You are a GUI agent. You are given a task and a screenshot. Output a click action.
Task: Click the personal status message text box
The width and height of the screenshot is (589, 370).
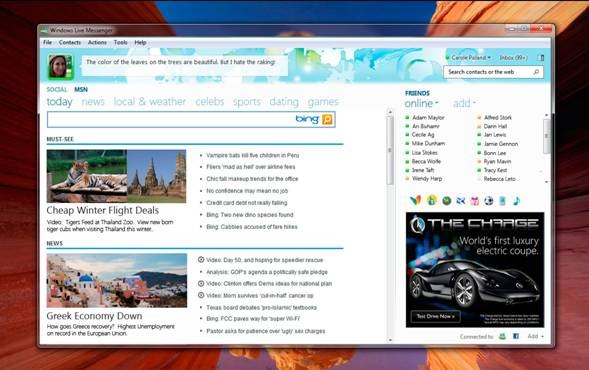pyautogui.click(x=185, y=65)
